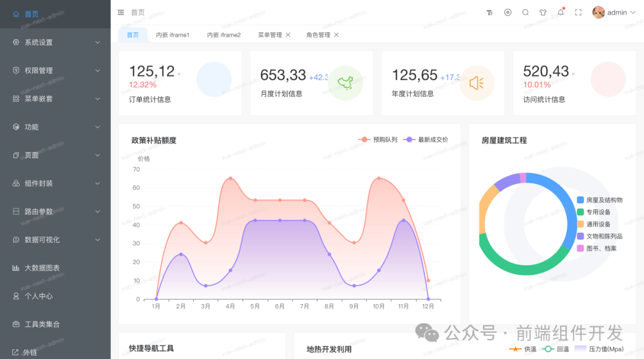644x359 pixels.
Task: Close the 角色管理 tab
Action: pos(336,35)
